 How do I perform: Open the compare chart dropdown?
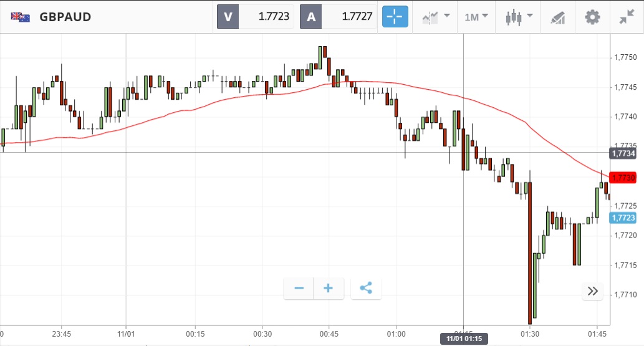[x=435, y=17]
